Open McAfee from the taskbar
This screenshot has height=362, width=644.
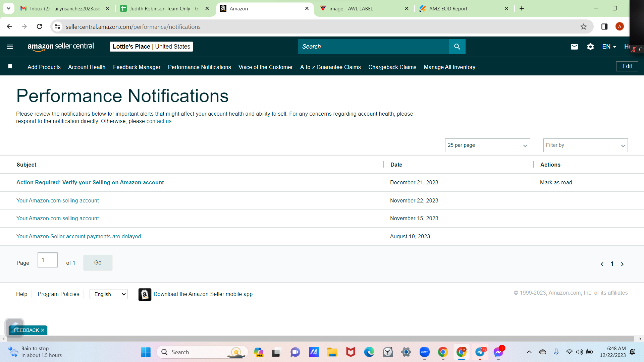coord(351,352)
